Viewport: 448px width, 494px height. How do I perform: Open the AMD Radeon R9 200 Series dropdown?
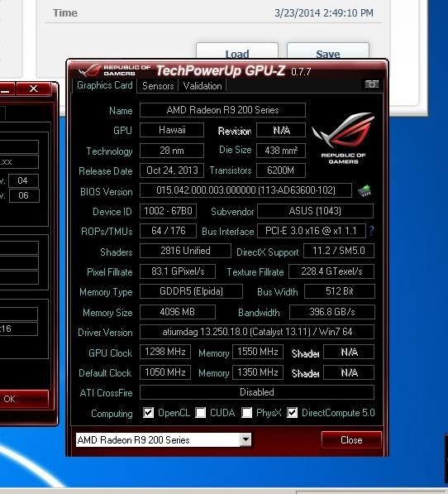[x=245, y=439]
